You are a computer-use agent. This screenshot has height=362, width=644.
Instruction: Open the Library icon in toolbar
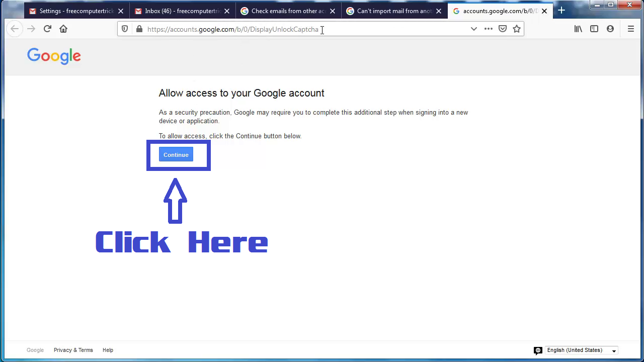coord(578,29)
